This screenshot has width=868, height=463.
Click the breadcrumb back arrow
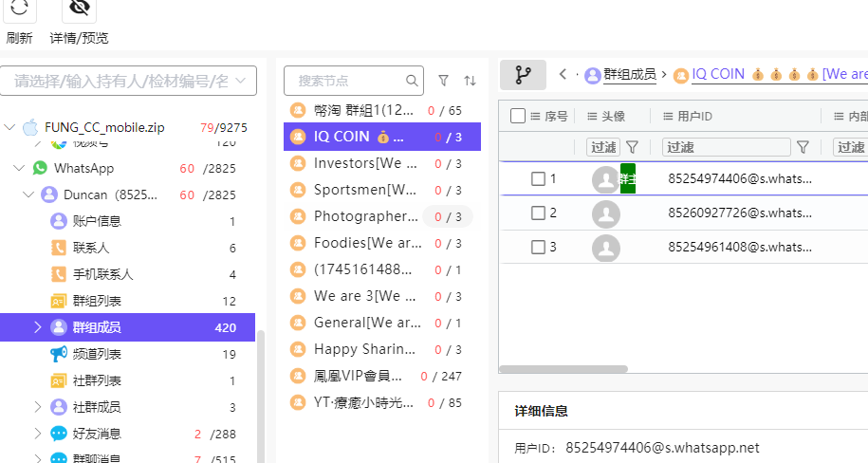point(563,74)
